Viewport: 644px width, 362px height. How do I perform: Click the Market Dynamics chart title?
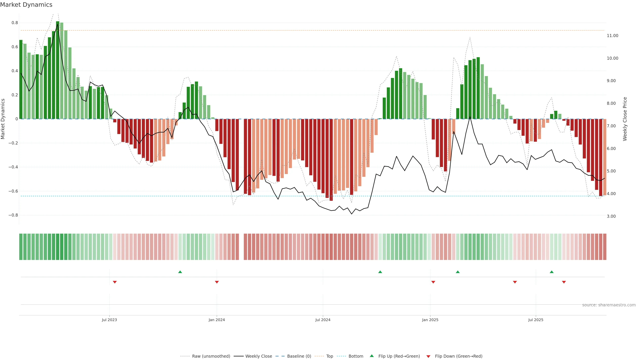[x=26, y=5]
